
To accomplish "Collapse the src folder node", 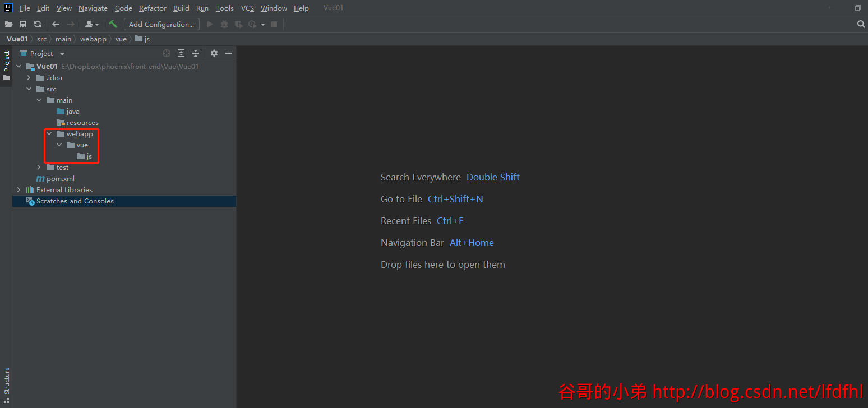I will coord(29,89).
